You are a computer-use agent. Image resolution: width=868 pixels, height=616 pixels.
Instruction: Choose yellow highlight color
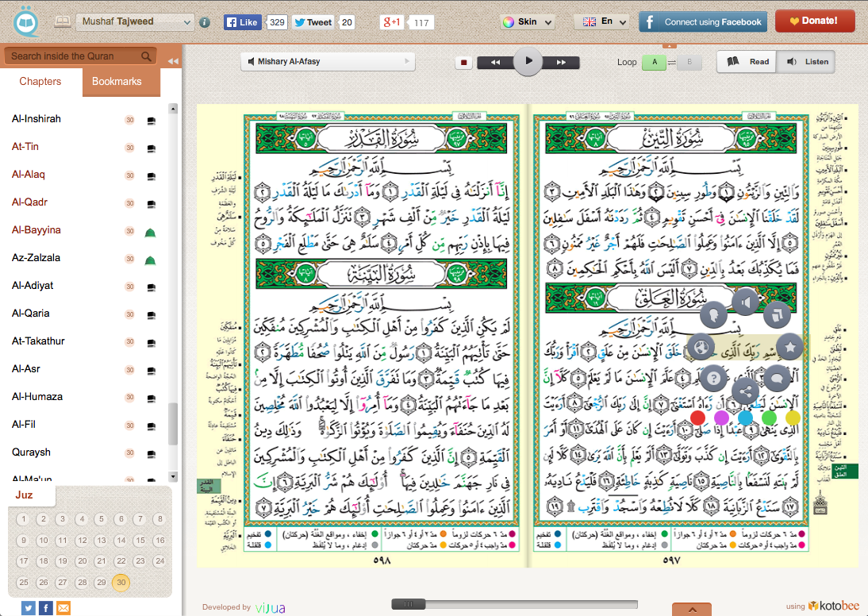(793, 417)
